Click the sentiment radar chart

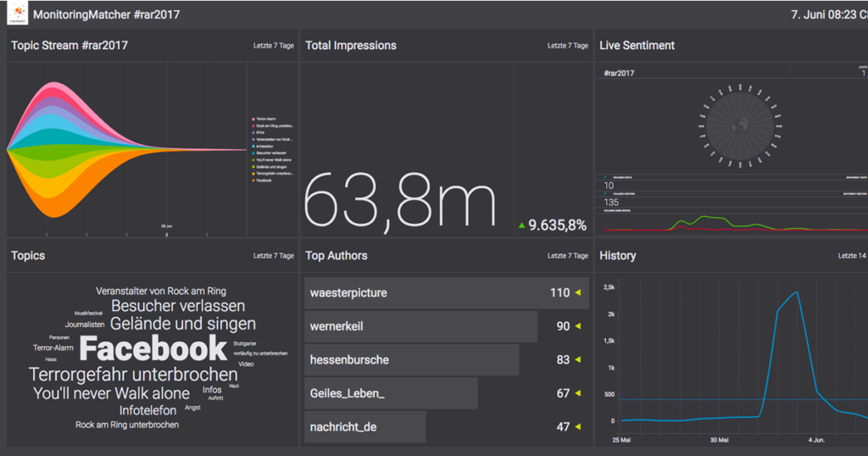(740, 125)
